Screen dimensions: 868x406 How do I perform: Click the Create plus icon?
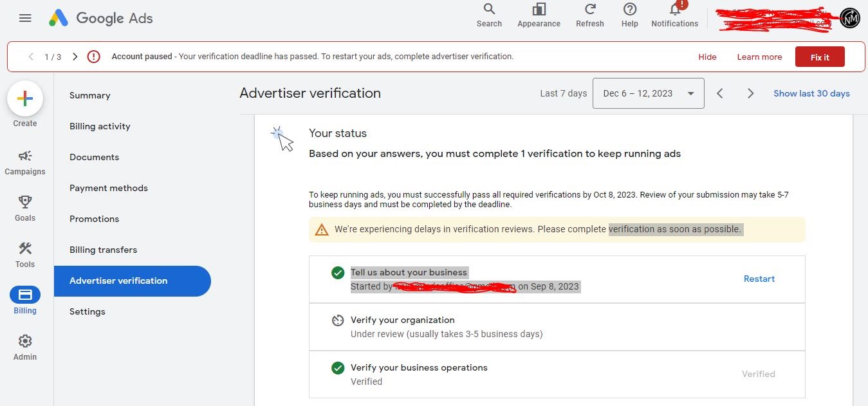[24, 98]
